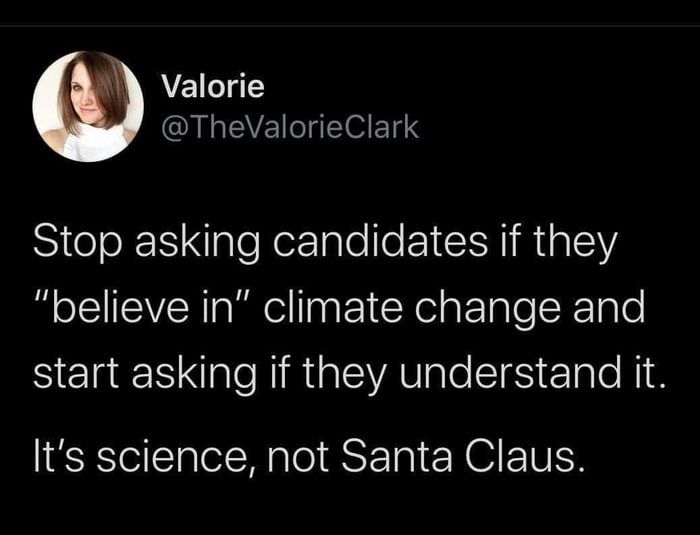
Task: Click the word "Stop" in the tweet
Action: tap(77, 242)
